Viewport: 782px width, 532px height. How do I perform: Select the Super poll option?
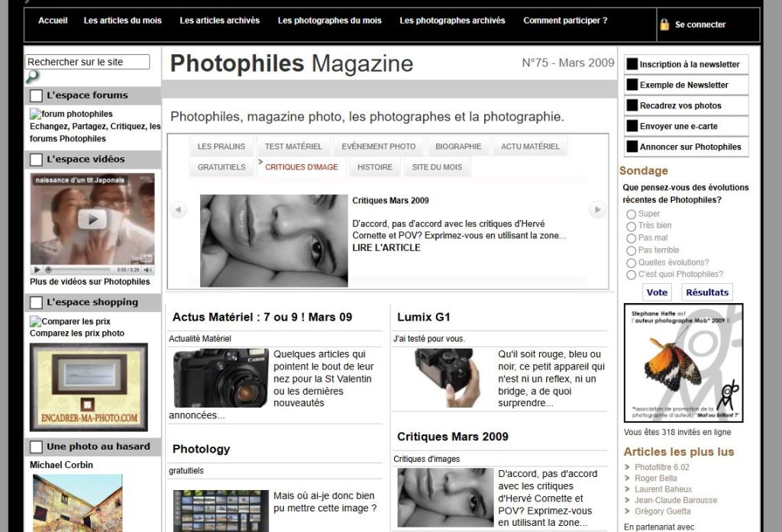click(631, 214)
